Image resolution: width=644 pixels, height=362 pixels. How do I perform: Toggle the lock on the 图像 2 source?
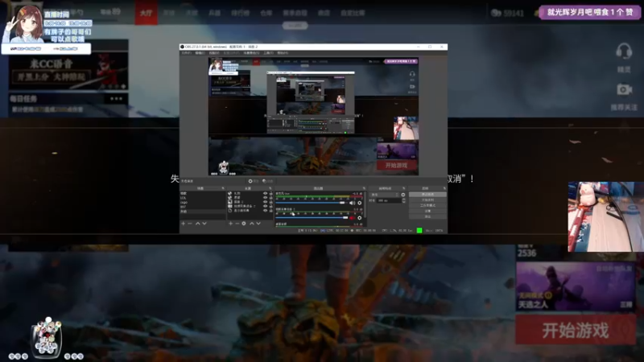click(271, 202)
